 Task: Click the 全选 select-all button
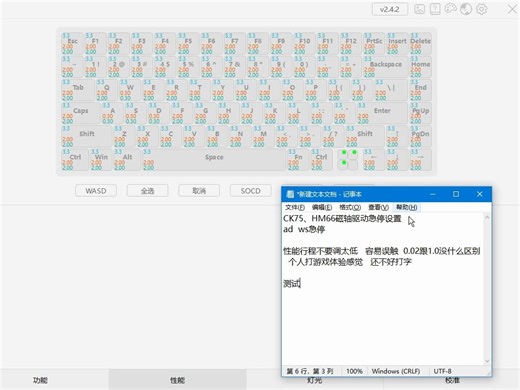(x=147, y=191)
